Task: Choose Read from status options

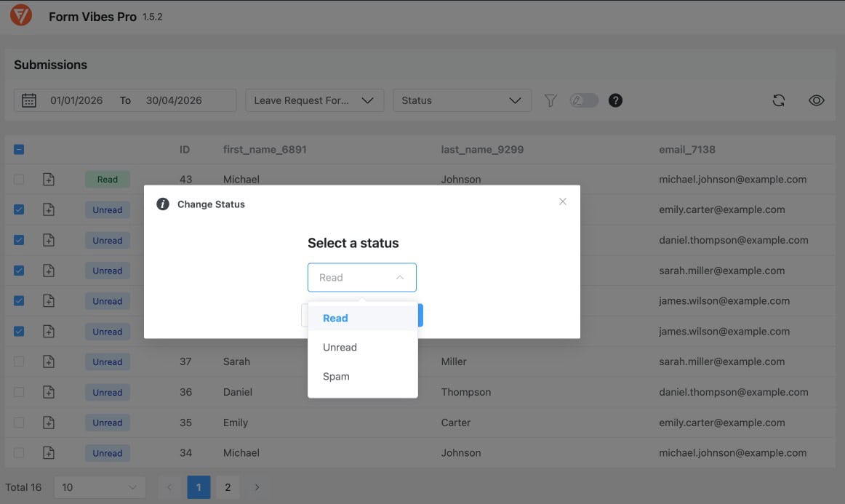Action: (363, 318)
